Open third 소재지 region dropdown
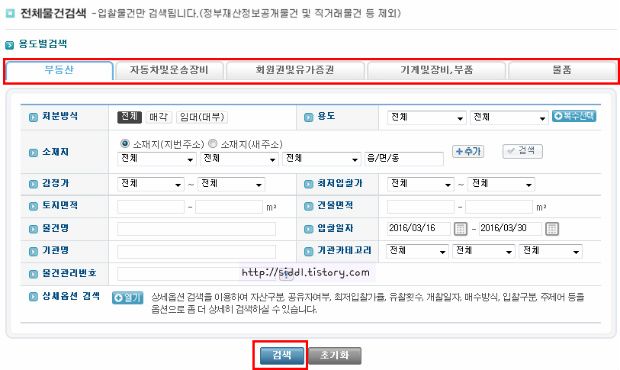The height and width of the screenshot is (370, 620). click(321, 159)
